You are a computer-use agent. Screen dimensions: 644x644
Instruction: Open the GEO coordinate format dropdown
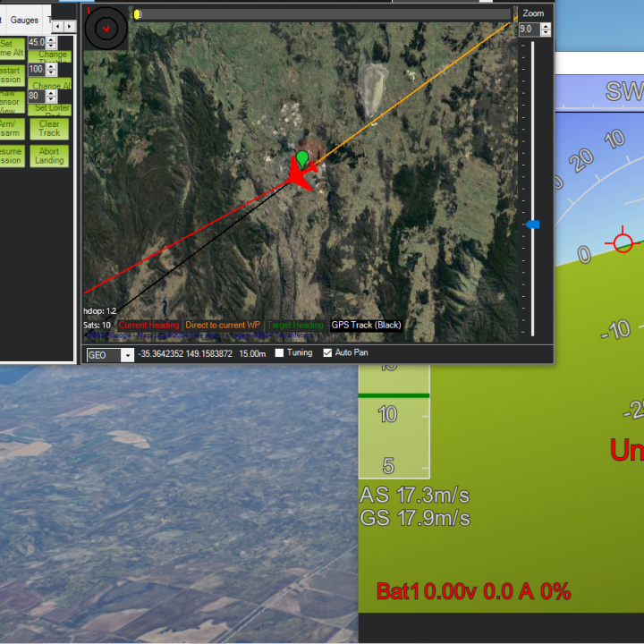[127, 355]
